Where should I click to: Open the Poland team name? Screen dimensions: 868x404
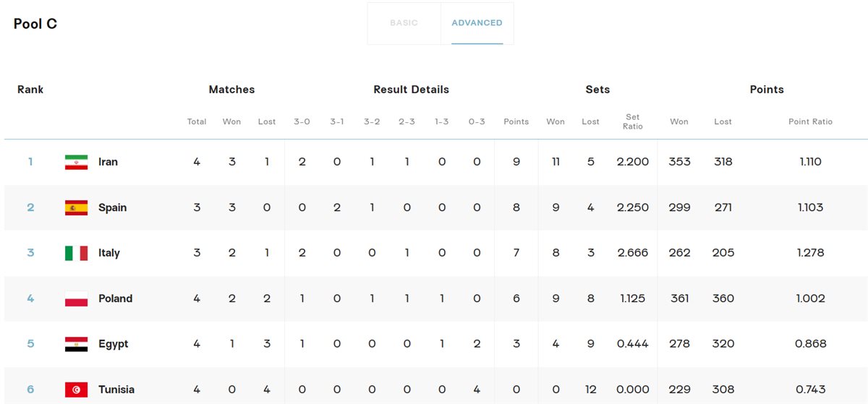click(x=115, y=298)
